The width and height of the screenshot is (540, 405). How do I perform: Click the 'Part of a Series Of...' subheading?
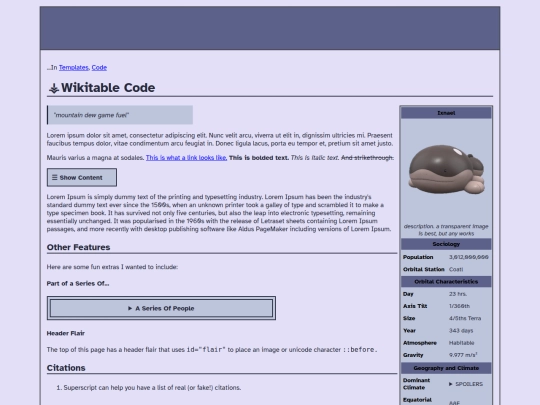coord(78,283)
